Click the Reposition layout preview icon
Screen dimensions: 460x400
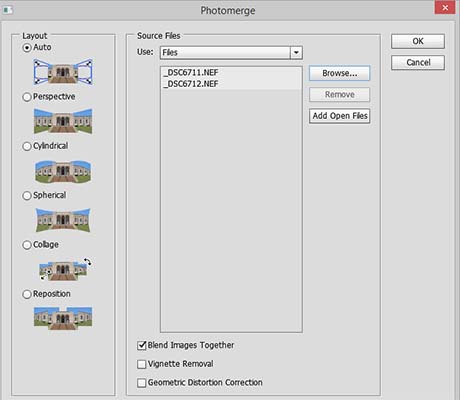click(x=63, y=318)
